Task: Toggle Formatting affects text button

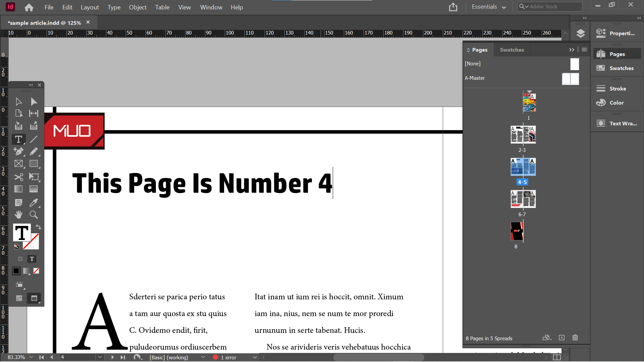Action: (32, 259)
